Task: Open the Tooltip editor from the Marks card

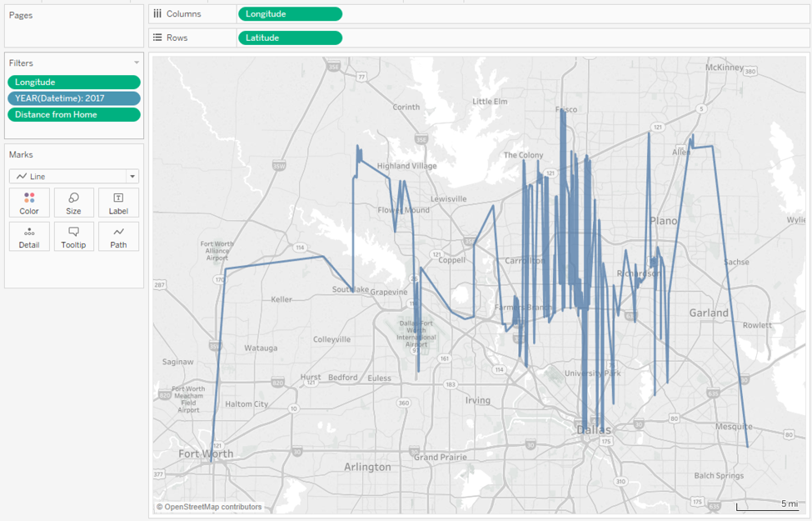Action: point(73,236)
